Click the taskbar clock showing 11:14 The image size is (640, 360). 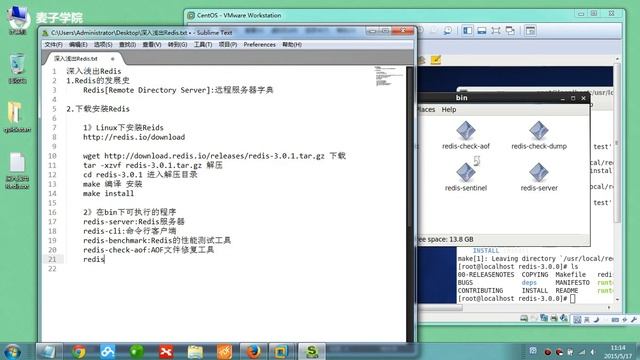tap(618, 352)
